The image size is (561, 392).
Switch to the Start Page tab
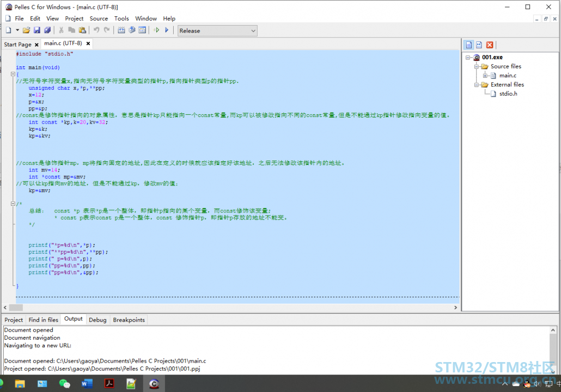click(17, 44)
